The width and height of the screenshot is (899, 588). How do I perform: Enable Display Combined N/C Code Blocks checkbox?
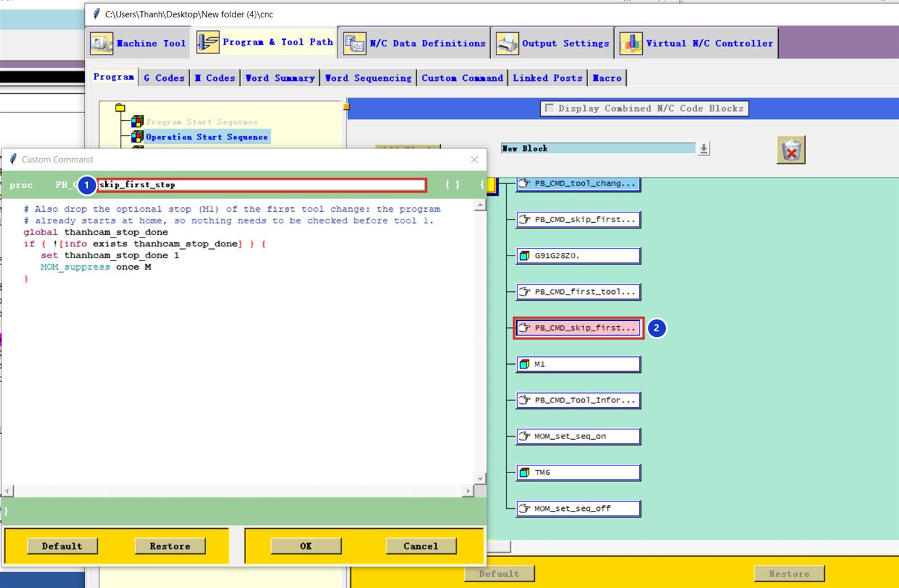[549, 108]
